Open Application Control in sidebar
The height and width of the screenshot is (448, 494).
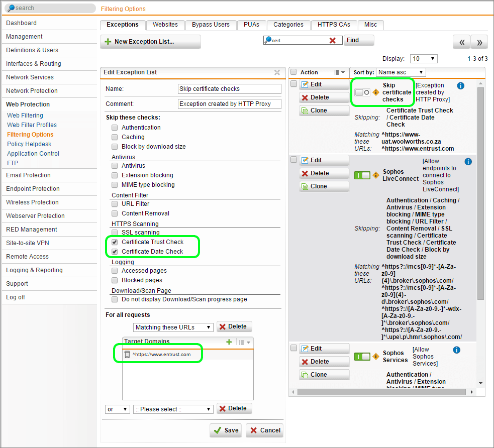pyautogui.click(x=33, y=154)
